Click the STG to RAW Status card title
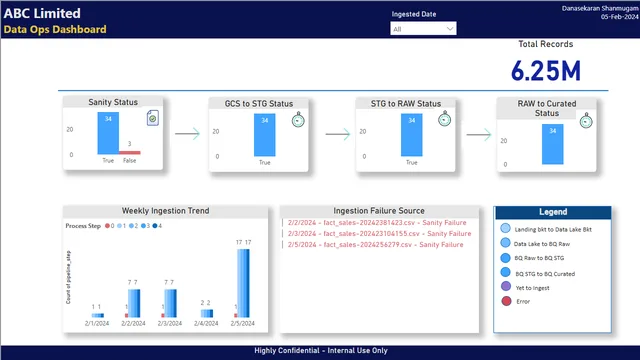Viewport: 640px width, 360px height. click(x=406, y=104)
